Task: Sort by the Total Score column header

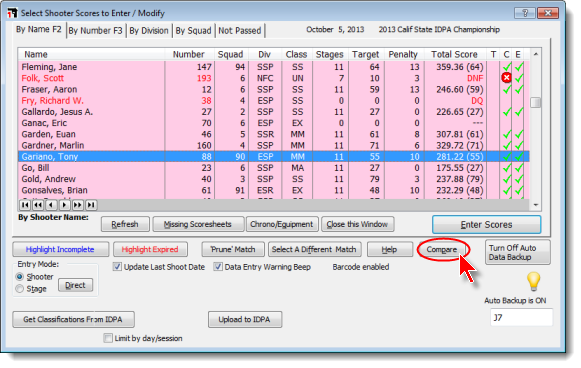Action: (x=454, y=54)
